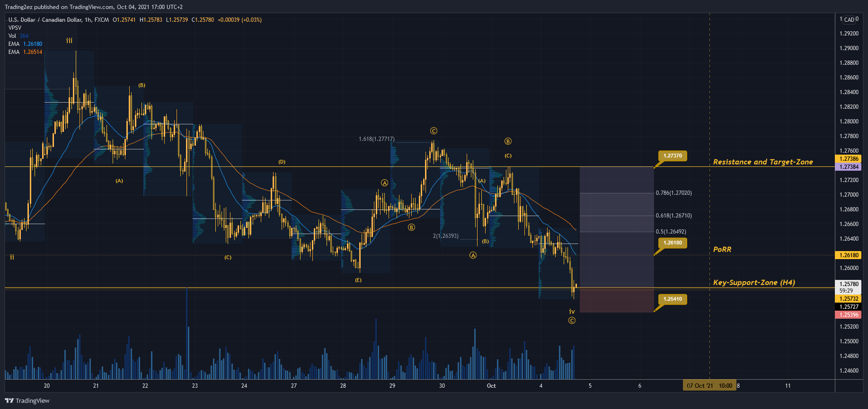Click the 0.618(1.26710) Fibonacci label
The height and width of the screenshot is (409, 868).
[x=673, y=216]
